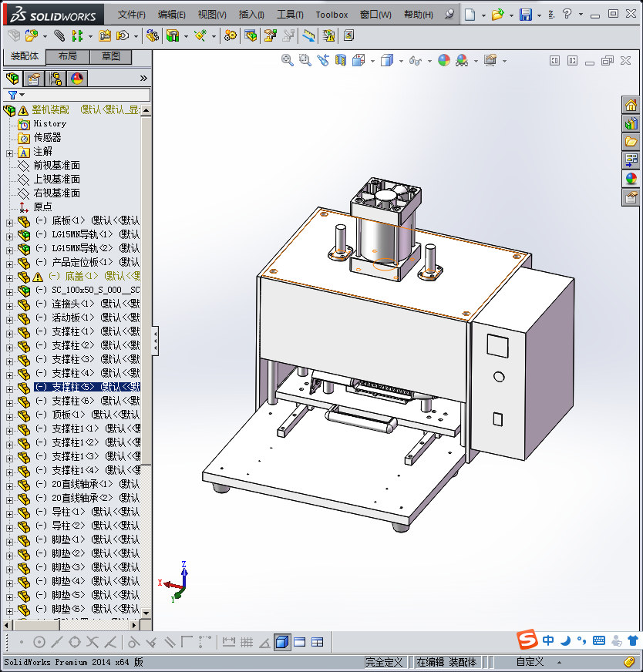Click the Section View icon
Screen dimensions: 643x672
click(340, 60)
